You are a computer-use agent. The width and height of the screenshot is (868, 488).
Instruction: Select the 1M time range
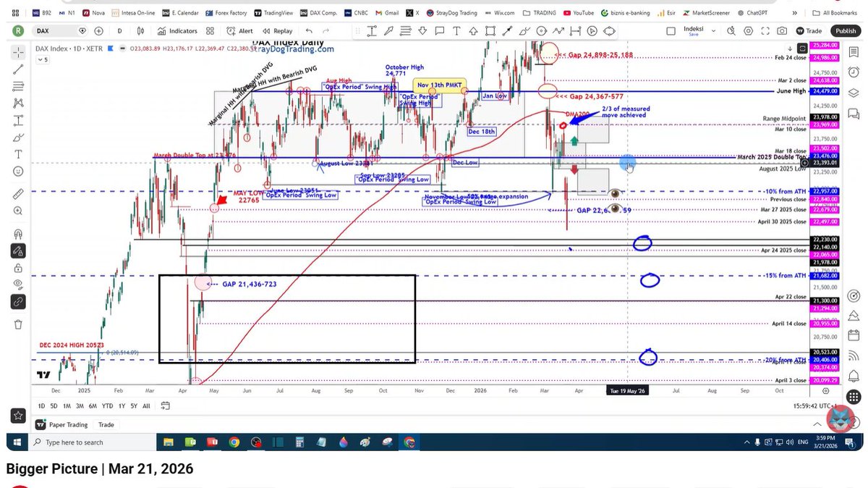[x=67, y=405]
